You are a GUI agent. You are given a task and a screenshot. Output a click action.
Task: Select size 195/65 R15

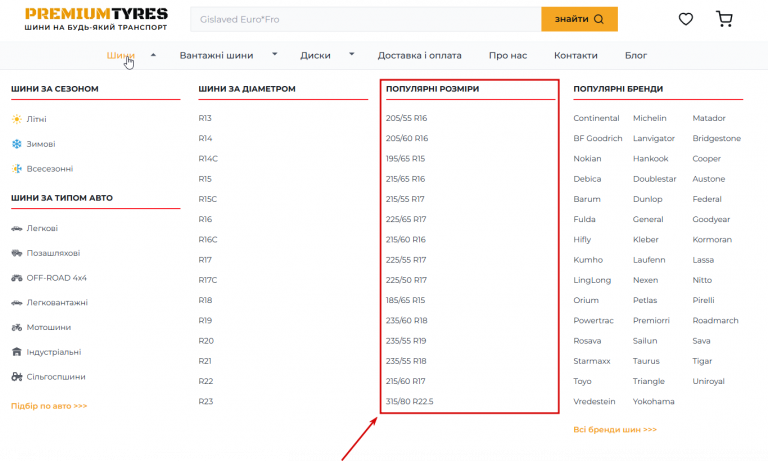(405, 159)
